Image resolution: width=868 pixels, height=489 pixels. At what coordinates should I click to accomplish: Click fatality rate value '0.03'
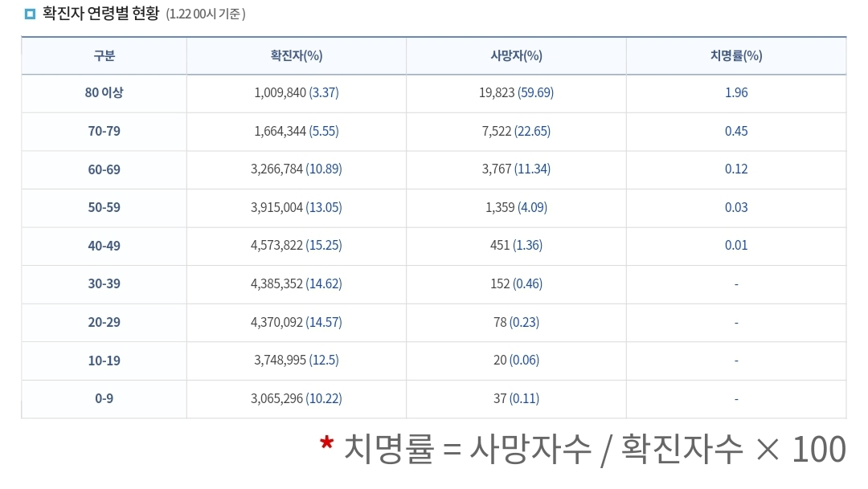(x=736, y=207)
